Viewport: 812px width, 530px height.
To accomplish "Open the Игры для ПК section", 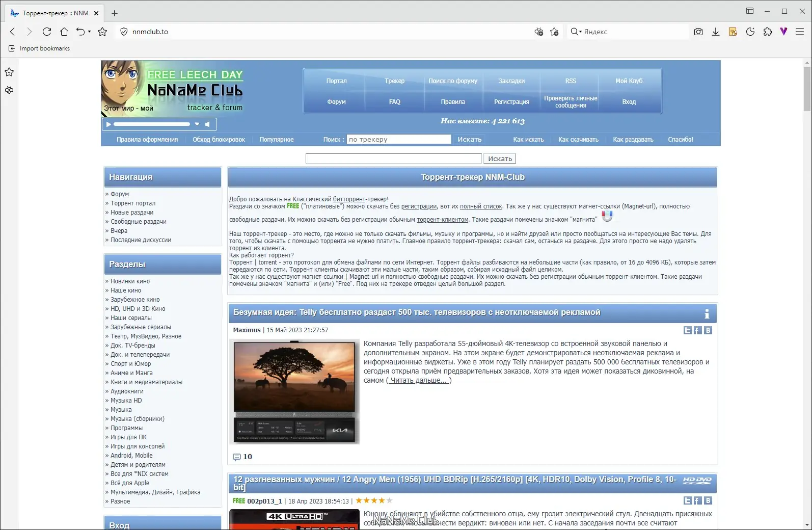I will pos(128,437).
